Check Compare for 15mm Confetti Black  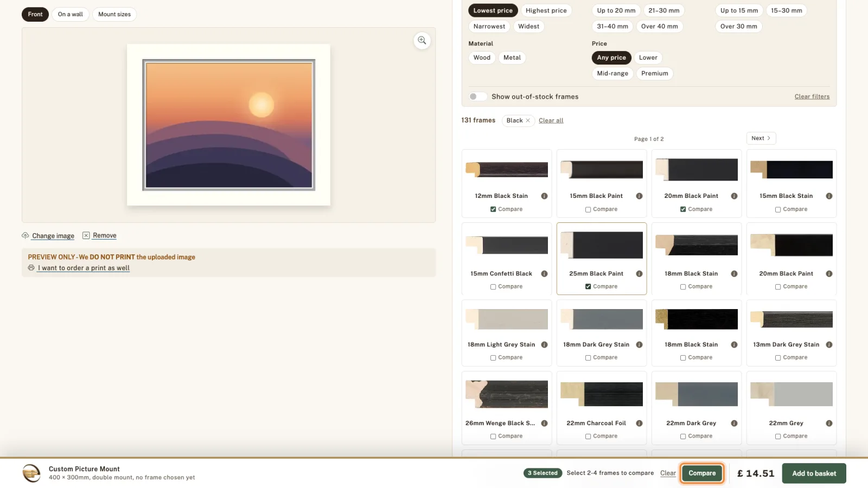pos(493,287)
